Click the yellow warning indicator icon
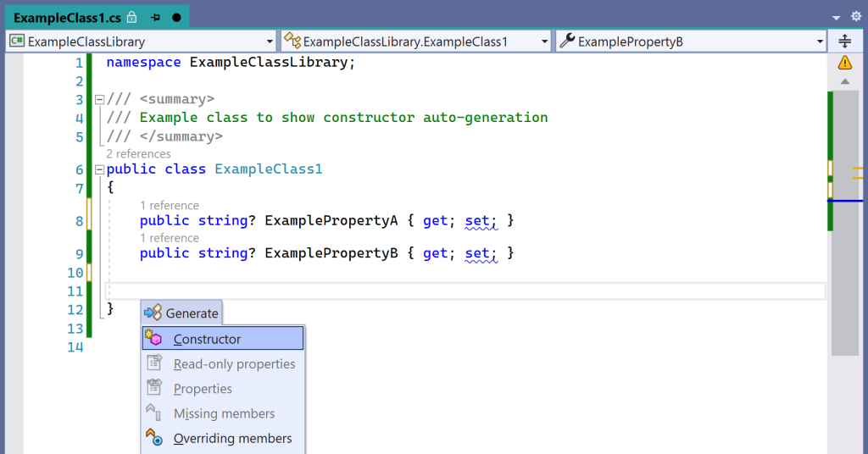This screenshot has height=454, width=868. pyautogui.click(x=845, y=63)
